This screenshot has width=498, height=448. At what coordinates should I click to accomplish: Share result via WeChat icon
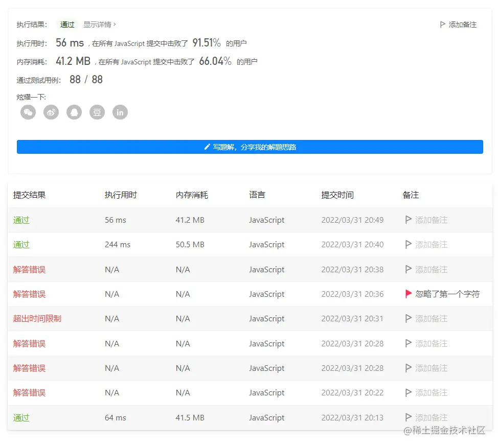(x=28, y=112)
